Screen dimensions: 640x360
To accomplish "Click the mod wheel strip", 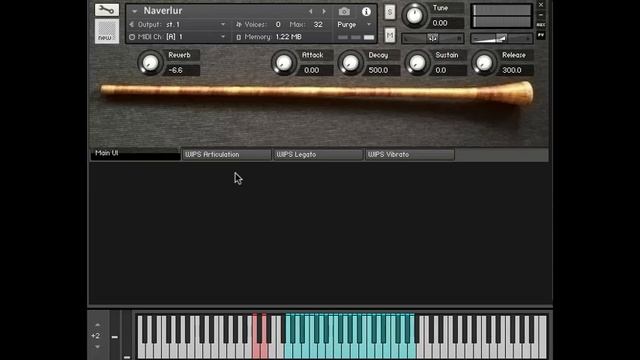I will coord(127,336).
